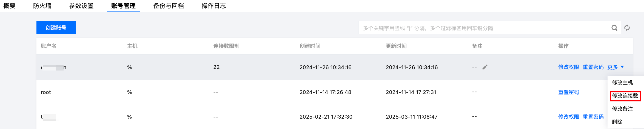View the 操作日志 tab

click(214, 6)
